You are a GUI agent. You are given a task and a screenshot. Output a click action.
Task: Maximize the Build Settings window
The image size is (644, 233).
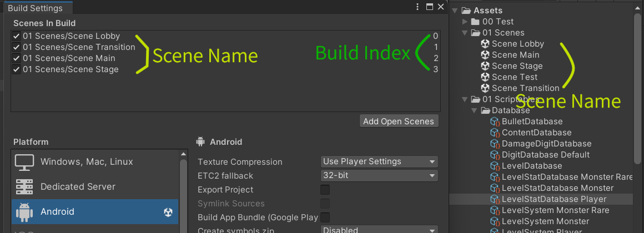pos(430,7)
